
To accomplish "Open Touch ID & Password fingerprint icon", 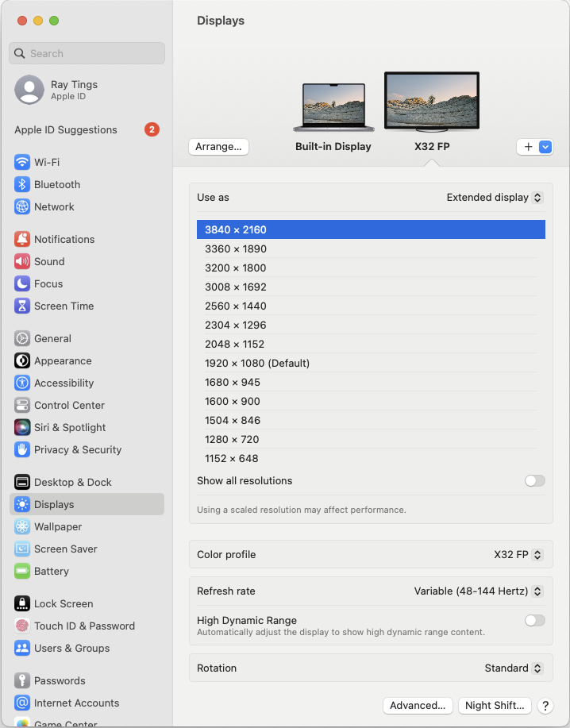I will pos(22,626).
